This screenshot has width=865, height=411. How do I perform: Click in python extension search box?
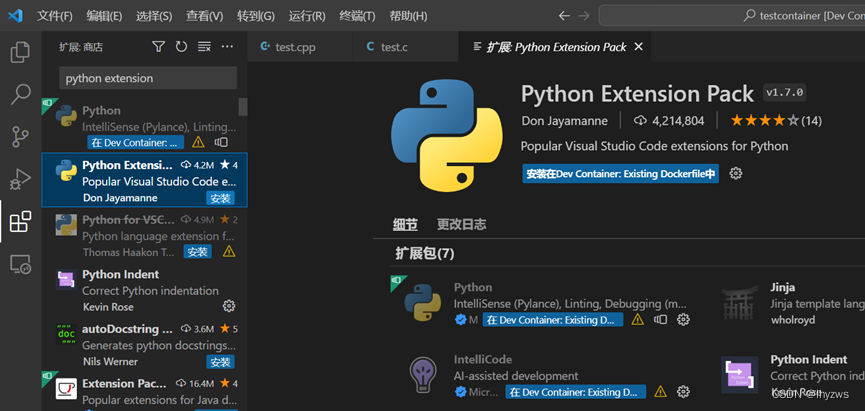click(148, 78)
